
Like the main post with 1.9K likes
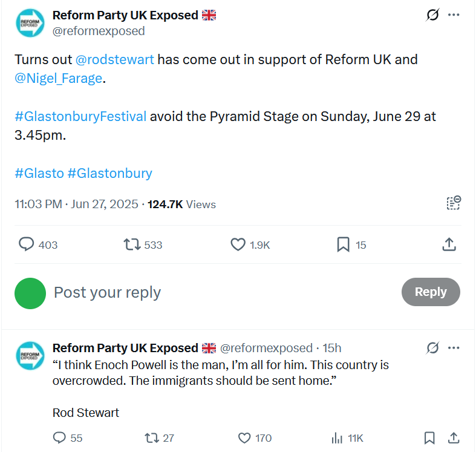click(x=250, y=244)
